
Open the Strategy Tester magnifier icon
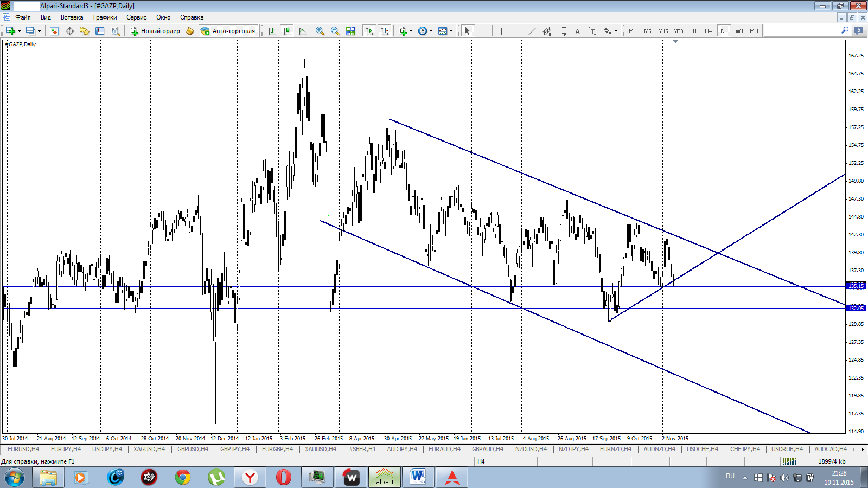(x=115, y=31)
